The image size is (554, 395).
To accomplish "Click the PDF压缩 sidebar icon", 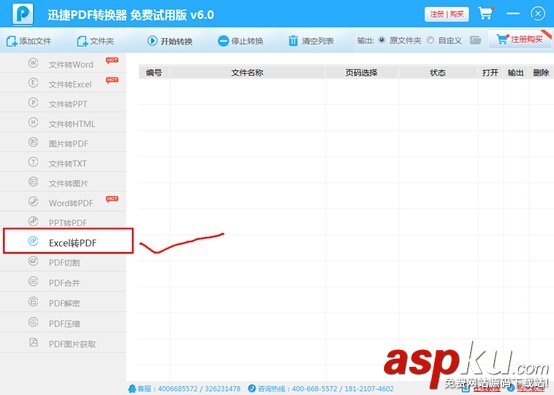I will click(33, 322).
